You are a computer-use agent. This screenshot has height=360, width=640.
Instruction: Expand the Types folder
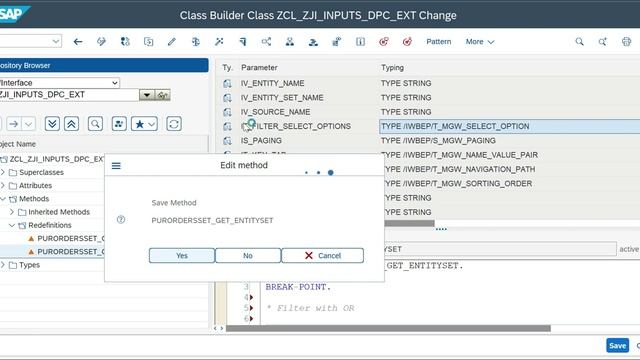coord(3,265)
